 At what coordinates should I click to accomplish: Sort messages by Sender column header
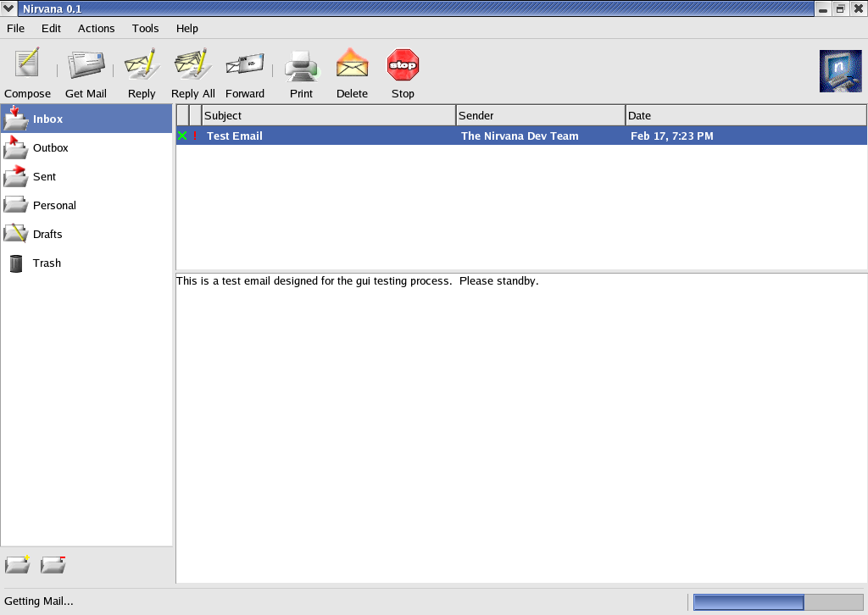(x=540, y=115)
